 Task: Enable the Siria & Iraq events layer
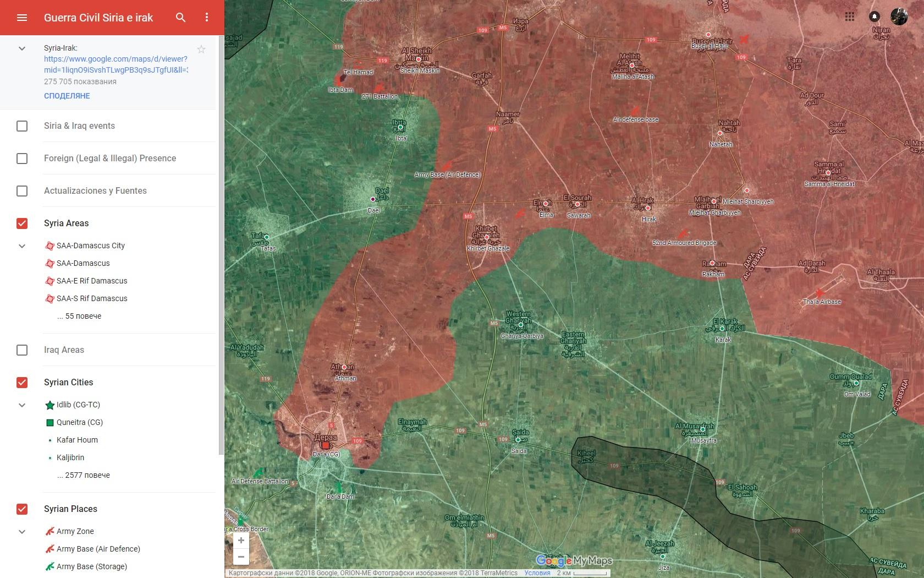[x=22, y=126]
